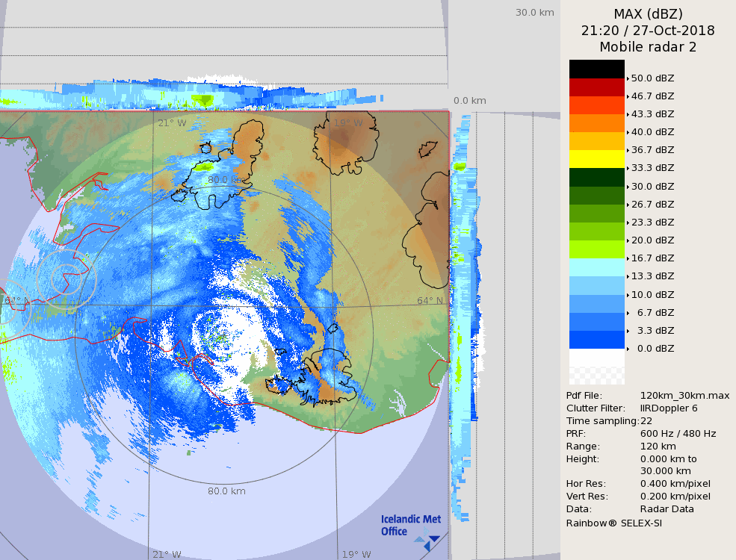Choose the cyan 13.3 dBZ legend swatch
The width and height of the screenshot is (736, 560).
[x=596, y=267]
